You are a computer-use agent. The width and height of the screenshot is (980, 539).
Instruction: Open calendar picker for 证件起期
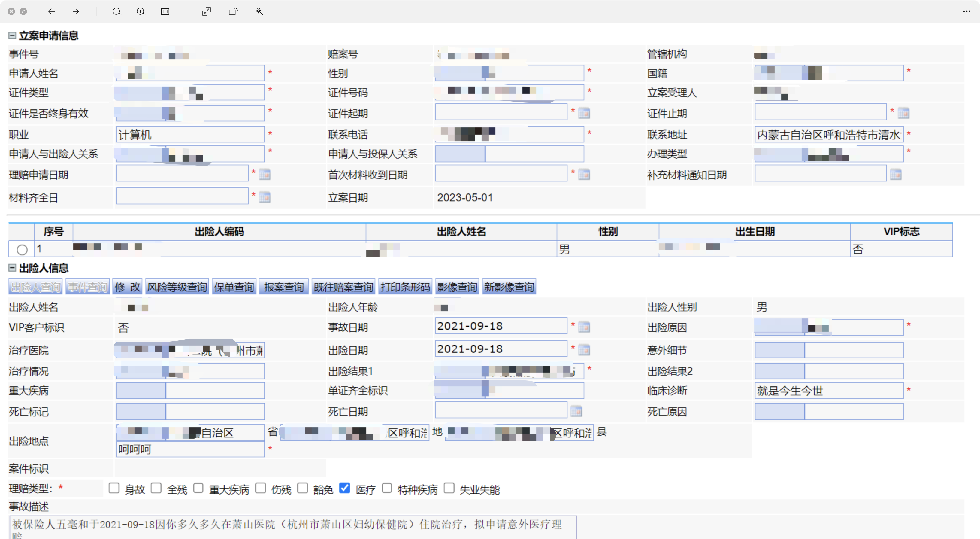click(584, 113)
